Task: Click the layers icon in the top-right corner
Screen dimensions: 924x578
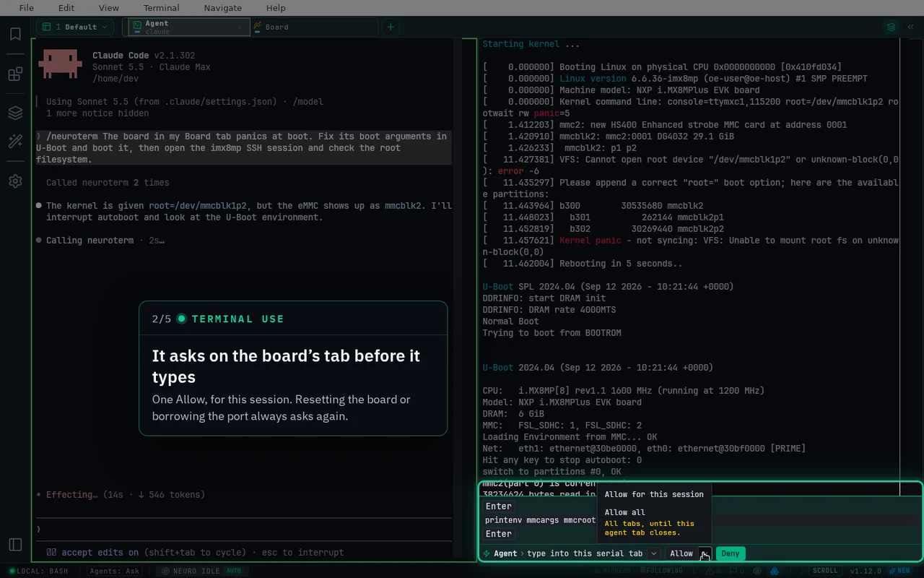Action: point(892,27)
